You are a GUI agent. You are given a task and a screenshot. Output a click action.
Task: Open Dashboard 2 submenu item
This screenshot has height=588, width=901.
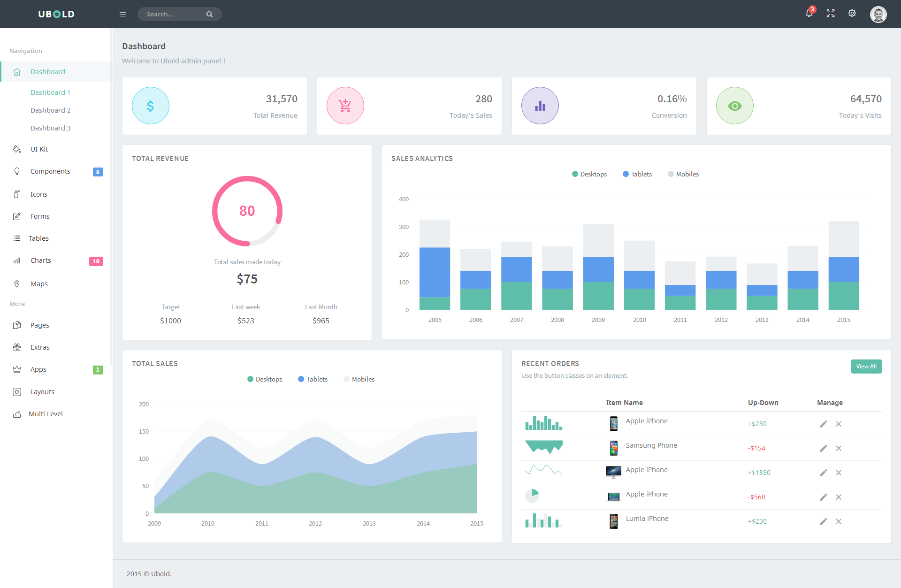coord(51,110)
